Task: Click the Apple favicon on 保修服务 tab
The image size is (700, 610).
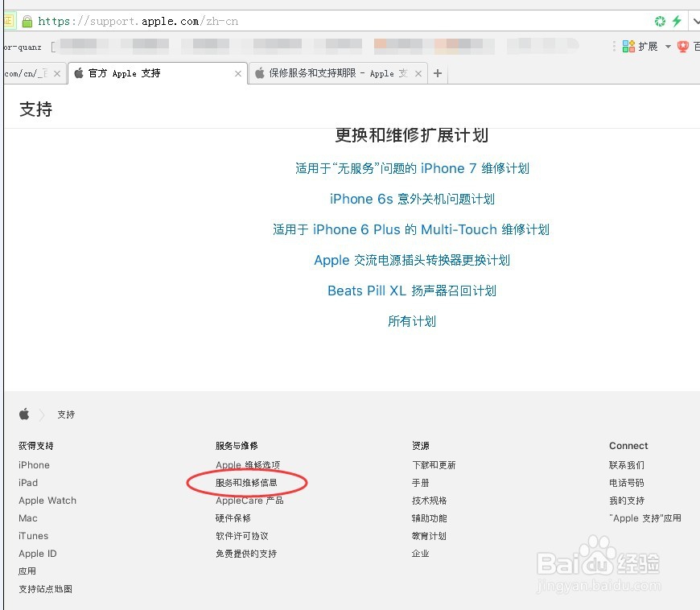Action: pos(259,73)
